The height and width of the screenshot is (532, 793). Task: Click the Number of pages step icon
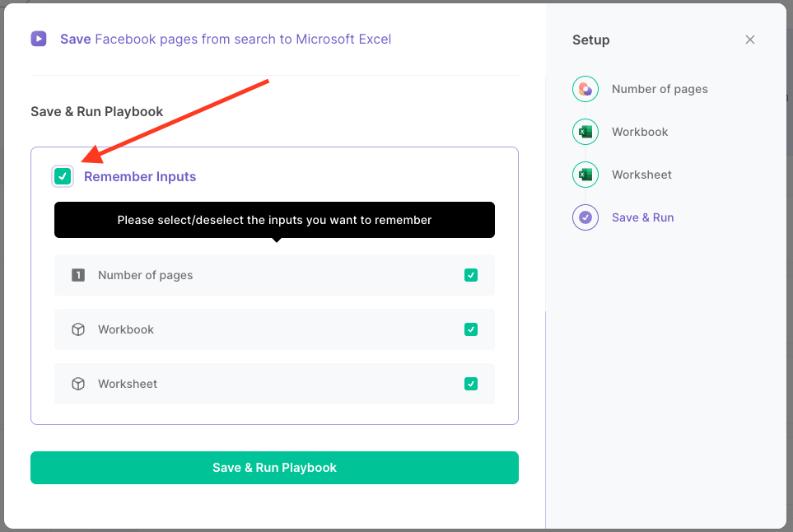[585, 89]
